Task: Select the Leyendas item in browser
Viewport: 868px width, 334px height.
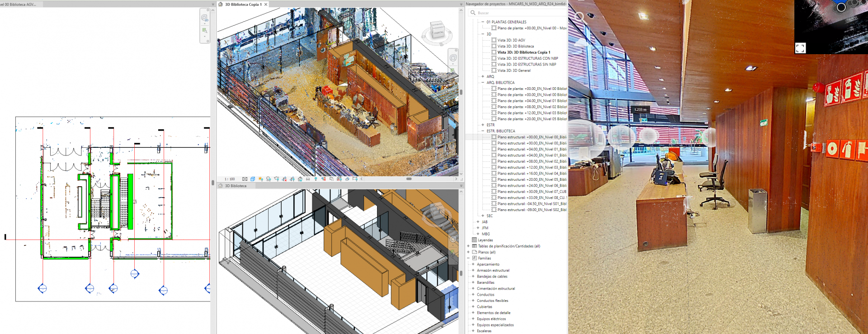Action: point(485,240)
